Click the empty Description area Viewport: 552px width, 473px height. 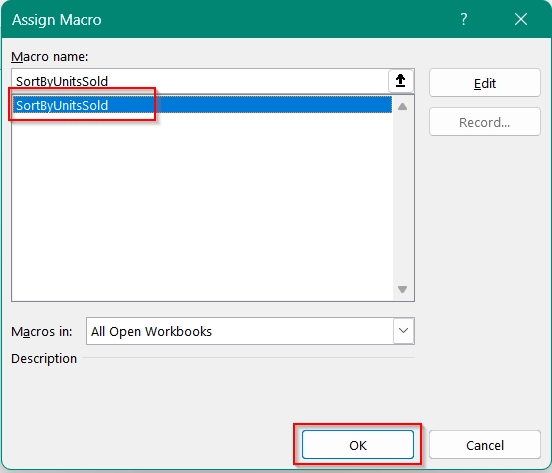tap(213, 391)
